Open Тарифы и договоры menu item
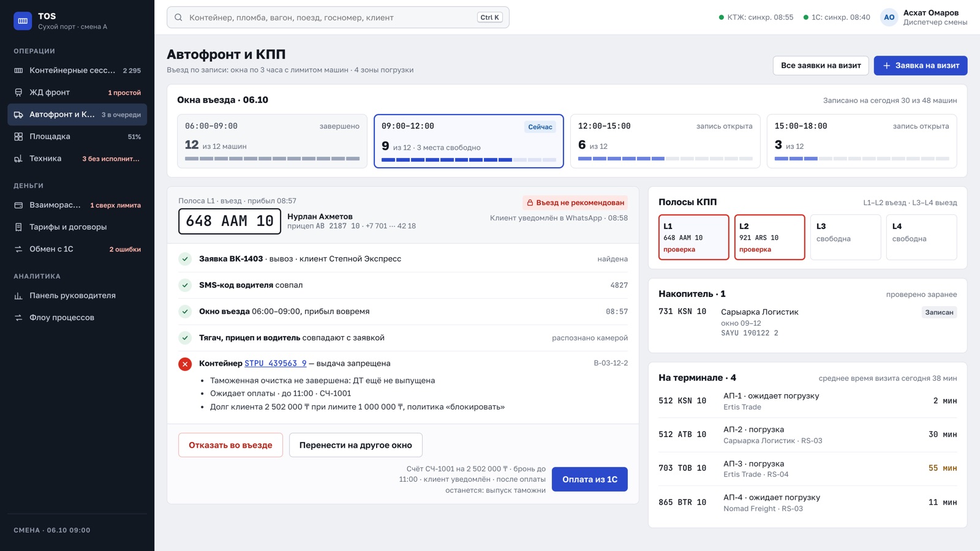The width and height of the screenshot is (980, 551). coord(77,227)
